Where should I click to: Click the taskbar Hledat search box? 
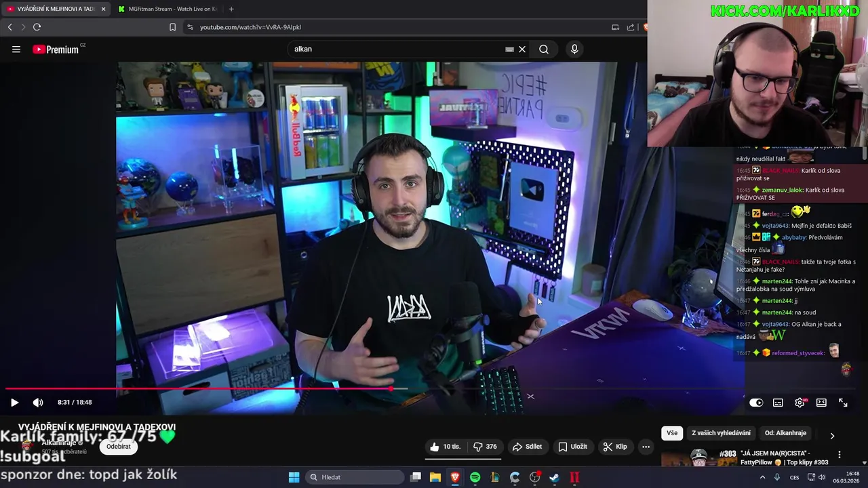(x=353, y=477)
